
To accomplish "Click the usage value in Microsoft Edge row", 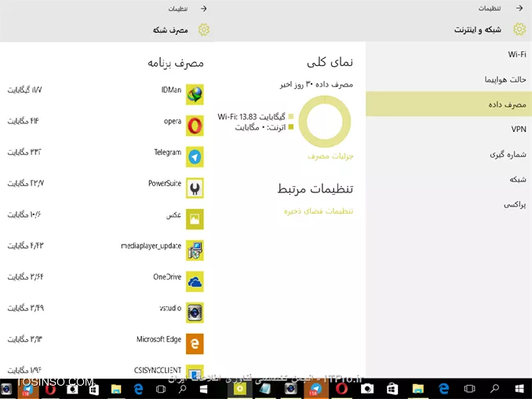I will coord(25,339).
